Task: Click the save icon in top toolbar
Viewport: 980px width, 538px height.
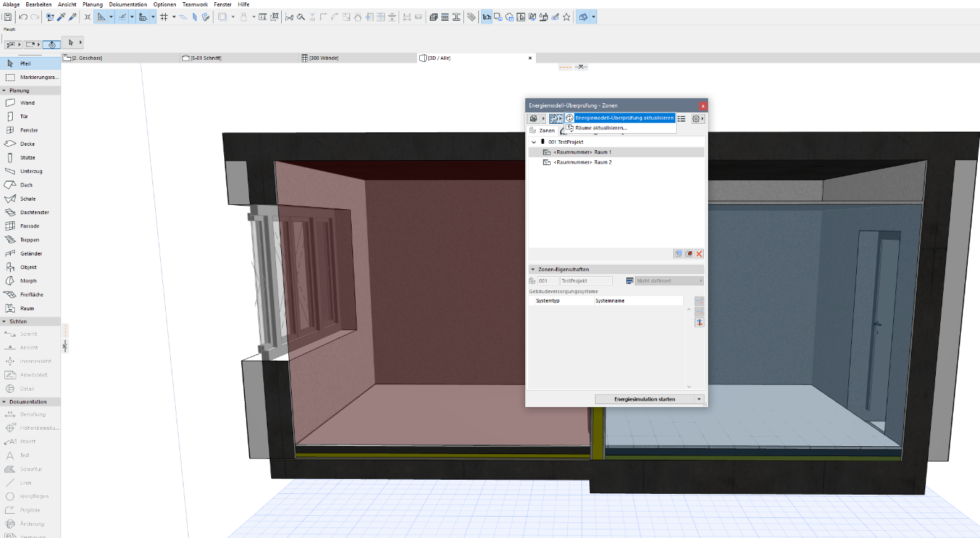Action: click(7, 16)
